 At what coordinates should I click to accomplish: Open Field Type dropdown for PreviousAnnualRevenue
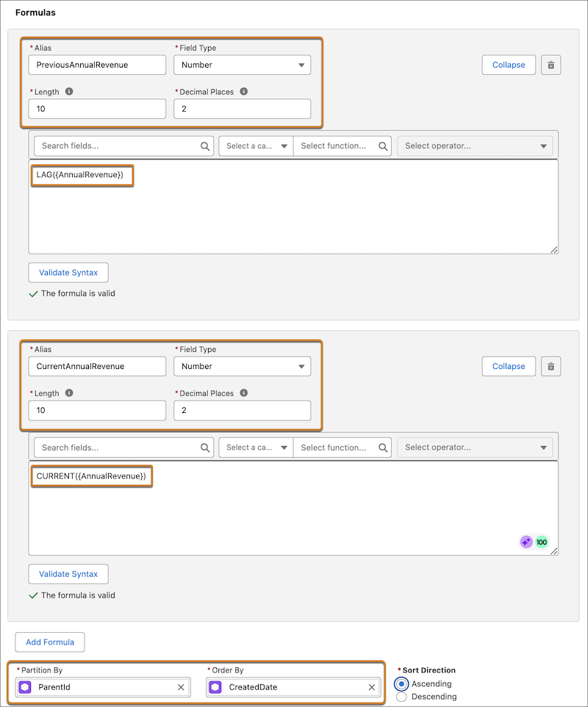tap(242, 65)
